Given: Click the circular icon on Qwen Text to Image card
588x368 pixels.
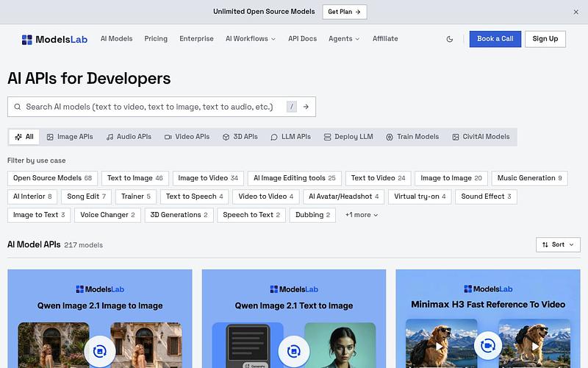Looking at the screenshot, I should click(x=294, y=352).
